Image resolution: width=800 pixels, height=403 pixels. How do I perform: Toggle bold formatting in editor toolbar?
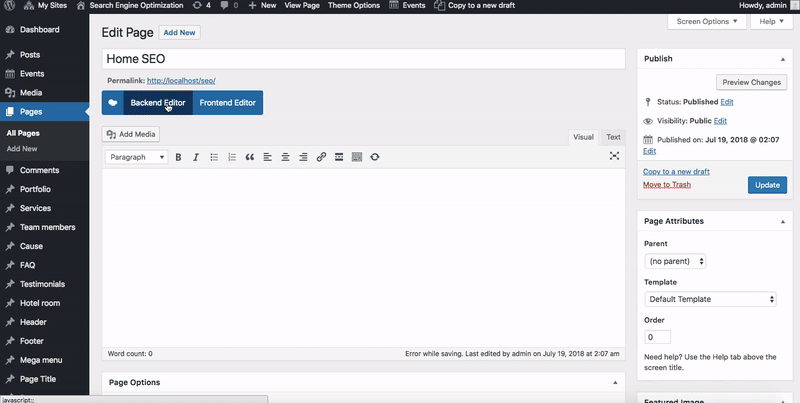pyautogui.click(x=178, y=157)
